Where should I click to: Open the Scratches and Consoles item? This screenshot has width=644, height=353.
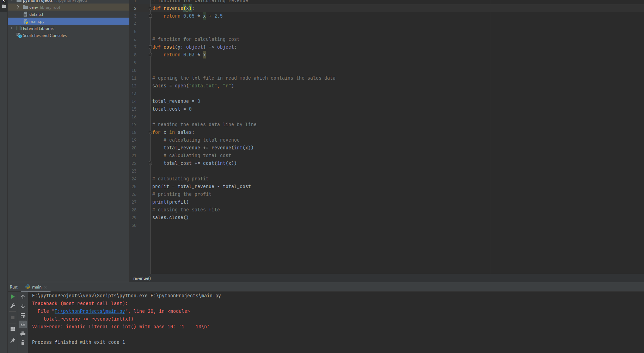pyautogui.click(x=44, y=35)
